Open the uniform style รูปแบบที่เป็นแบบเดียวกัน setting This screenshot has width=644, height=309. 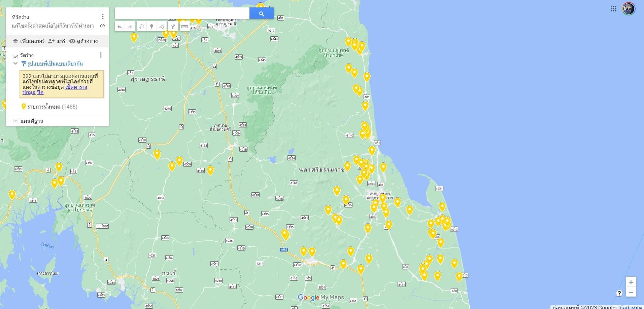(x=55, y=64)
